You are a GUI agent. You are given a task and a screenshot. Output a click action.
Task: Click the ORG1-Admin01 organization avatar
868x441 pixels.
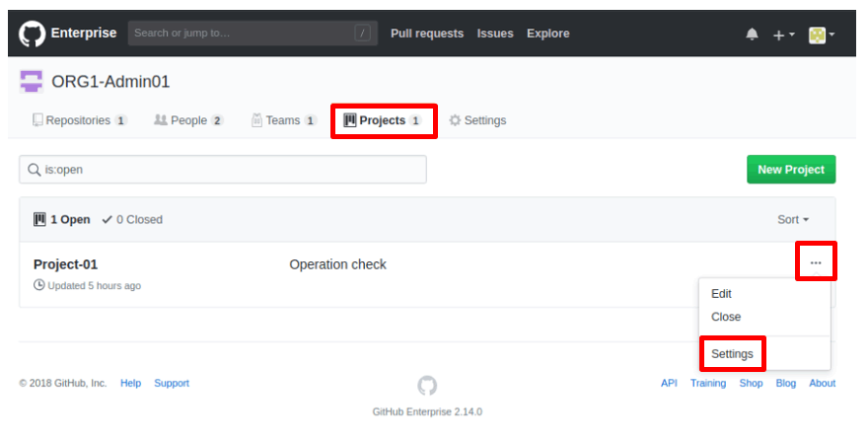click(32, 82)
